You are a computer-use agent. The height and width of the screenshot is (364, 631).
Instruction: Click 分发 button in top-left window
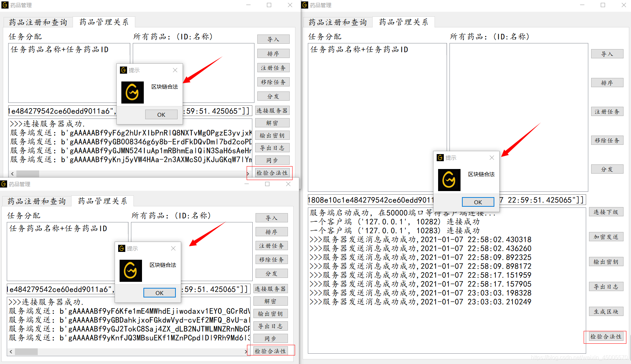tap(273, 96)
